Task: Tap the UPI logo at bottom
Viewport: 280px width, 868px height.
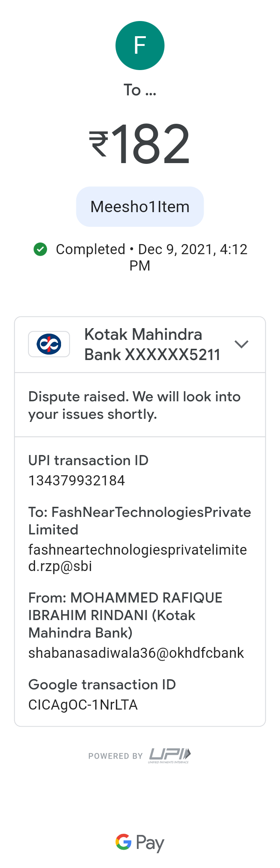Action: tap(170, 755)
